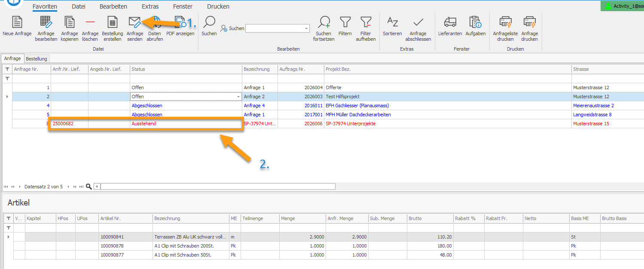Click the Brutto column header
This screenshot has height=269, width=644.
tap(430, 218)
